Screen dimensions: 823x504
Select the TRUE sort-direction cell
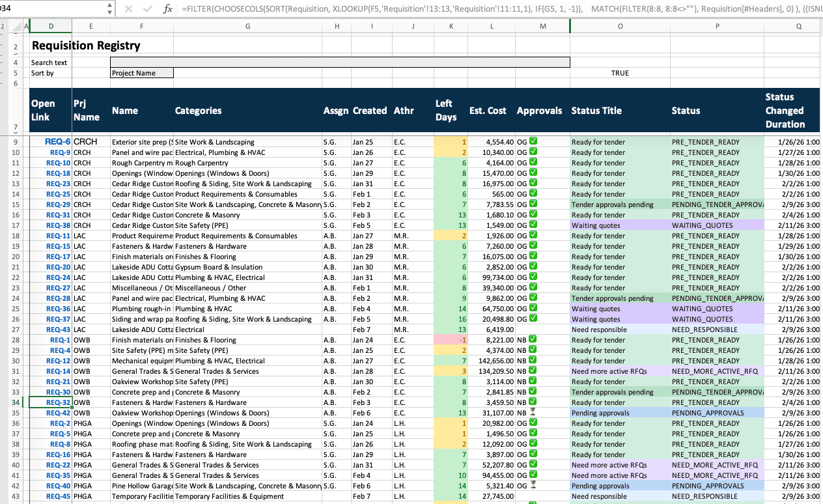(x=619, y=73)
